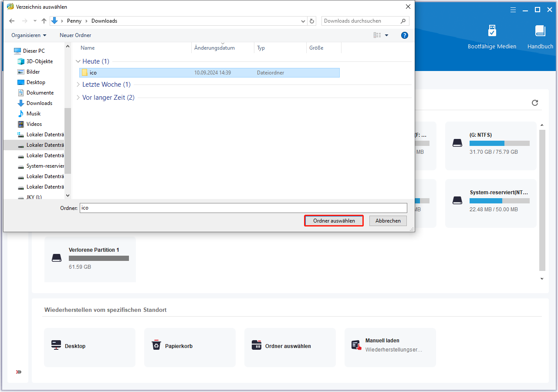This screenshot has width=558, height=392.
Task: Open recent locations dropdown arrow
Action: click(x=35, y=21)
